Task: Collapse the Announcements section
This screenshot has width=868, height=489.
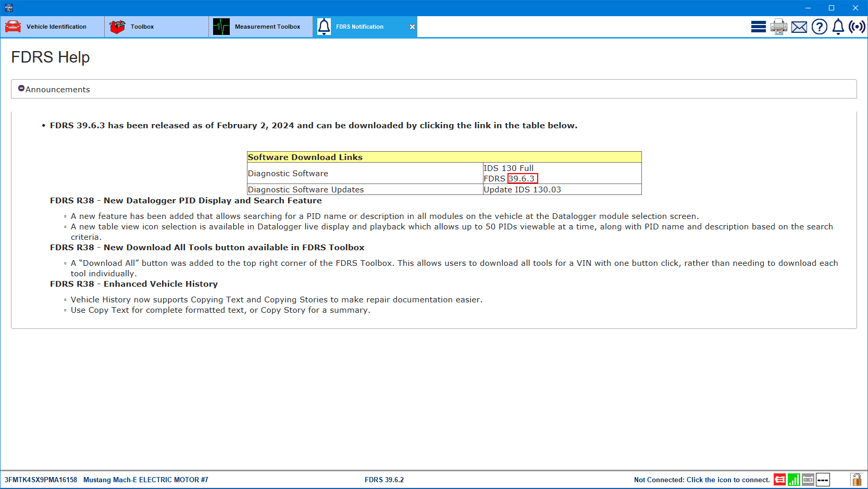Action: 21,89
